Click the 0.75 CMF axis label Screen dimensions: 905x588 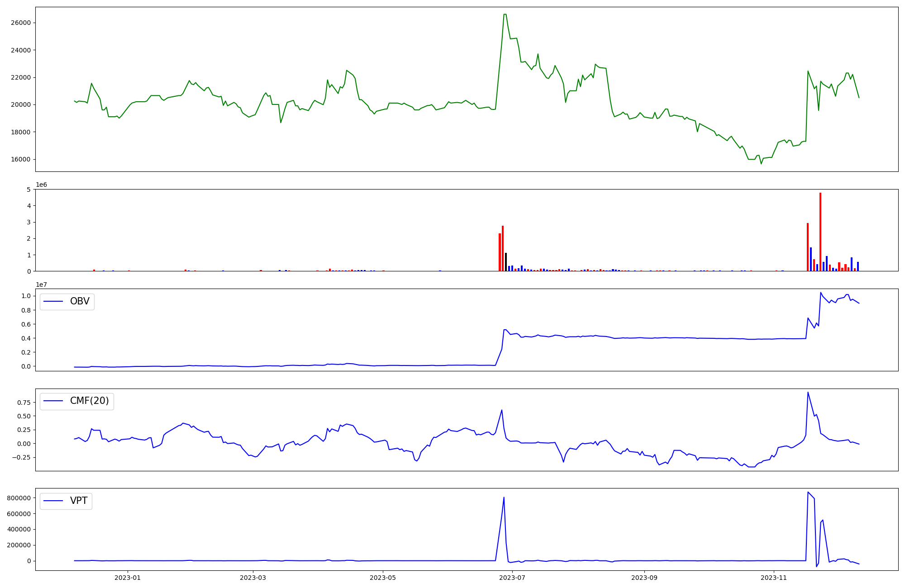(24, 403)
